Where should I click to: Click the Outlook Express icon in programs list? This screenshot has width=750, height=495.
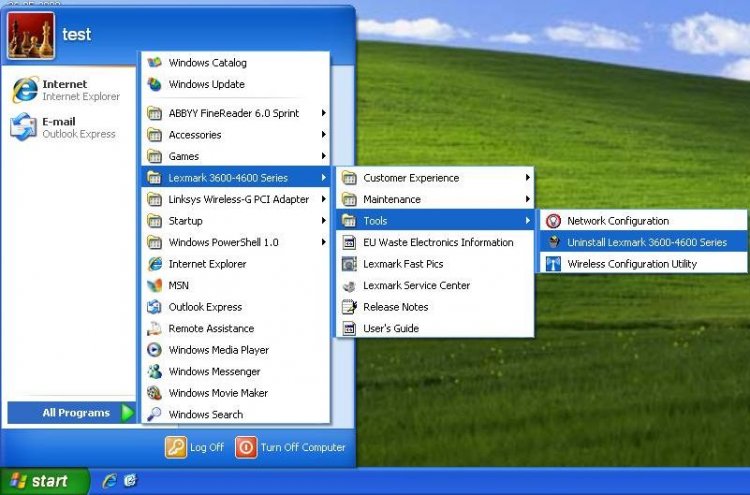tap(154, 307)
